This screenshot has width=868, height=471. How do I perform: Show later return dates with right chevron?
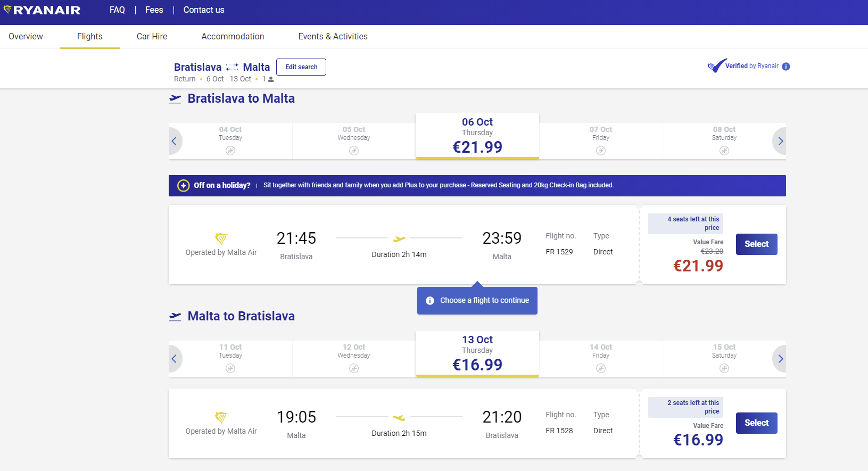780,359
